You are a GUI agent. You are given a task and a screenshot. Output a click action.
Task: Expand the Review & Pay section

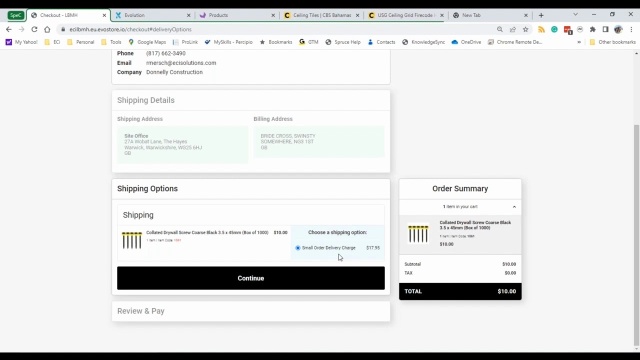251,311
